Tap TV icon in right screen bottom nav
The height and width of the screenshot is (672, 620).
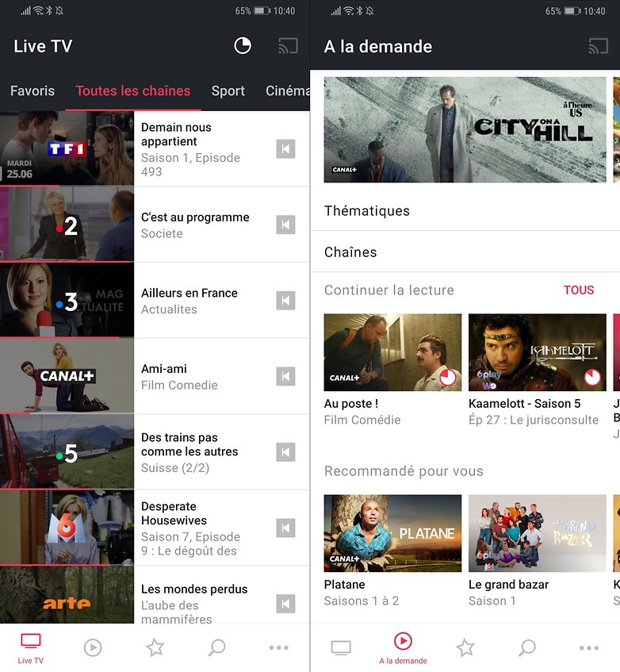click(341, 647)
